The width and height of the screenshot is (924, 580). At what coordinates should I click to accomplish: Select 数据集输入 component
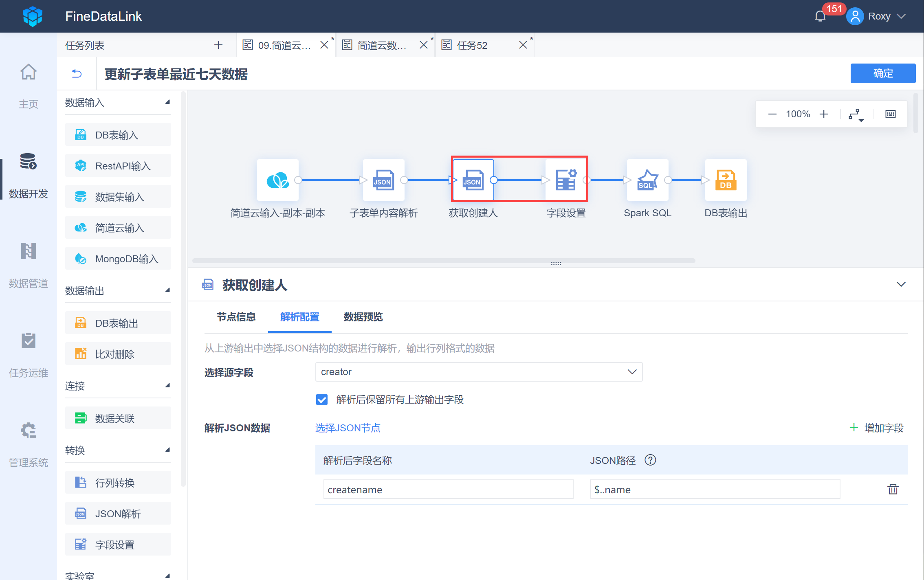[118, 197]
